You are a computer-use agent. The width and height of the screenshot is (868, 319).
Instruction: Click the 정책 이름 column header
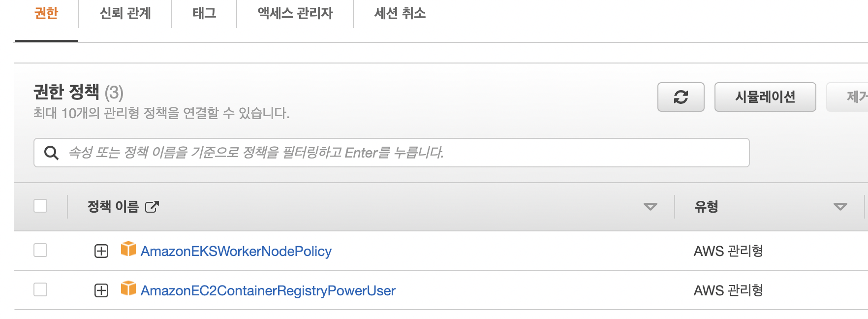[x=113, y=207]
